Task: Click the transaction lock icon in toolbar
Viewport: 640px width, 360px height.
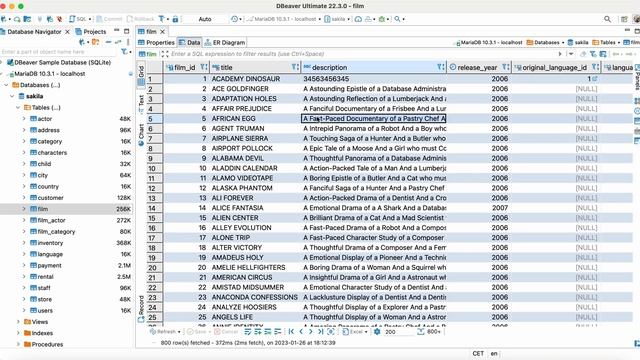Action: click(x=175, y=19)
